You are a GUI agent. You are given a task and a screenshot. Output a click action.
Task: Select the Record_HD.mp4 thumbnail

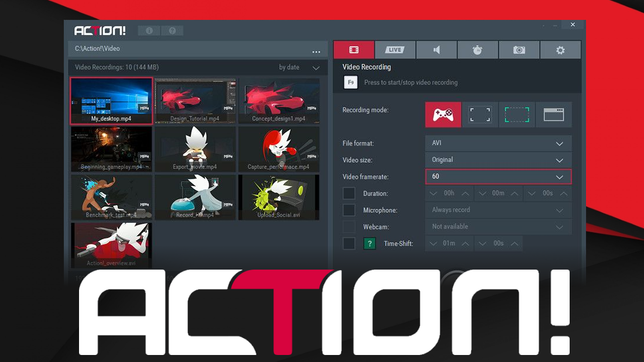[x=195, y=198]
